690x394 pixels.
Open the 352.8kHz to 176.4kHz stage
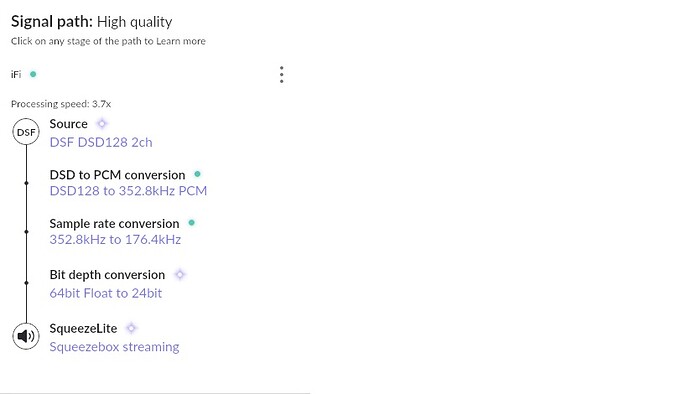point(115,239)
